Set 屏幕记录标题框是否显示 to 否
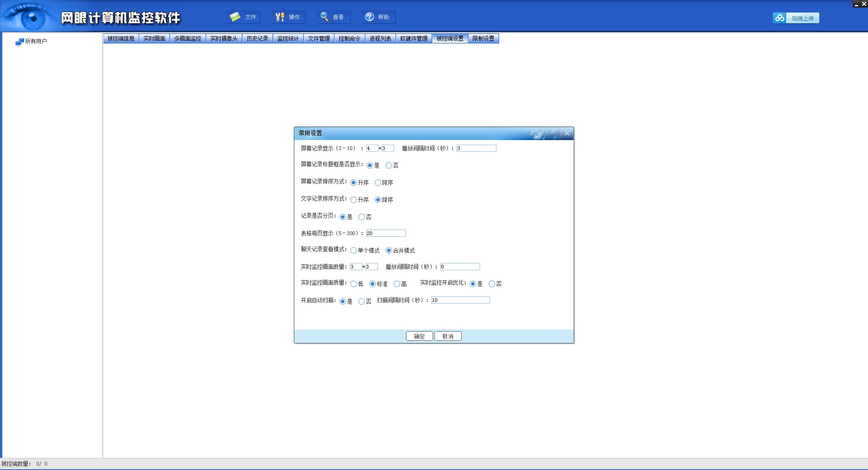The height and width of the screenshot is (470, 868). (389, 165)
